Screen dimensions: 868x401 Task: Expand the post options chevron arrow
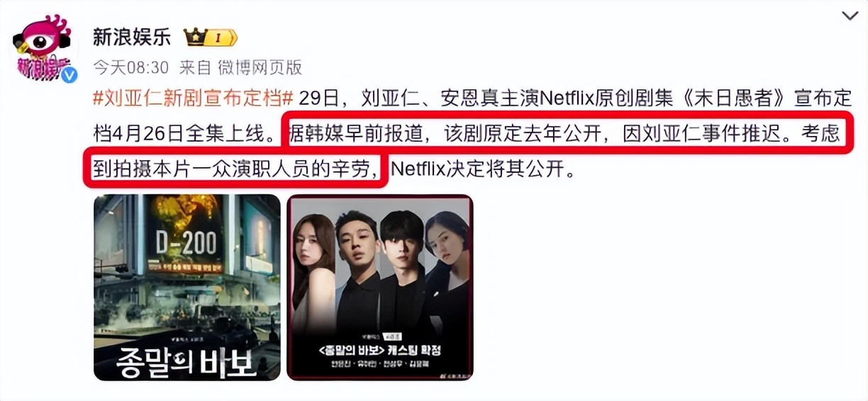click(850, 16)
